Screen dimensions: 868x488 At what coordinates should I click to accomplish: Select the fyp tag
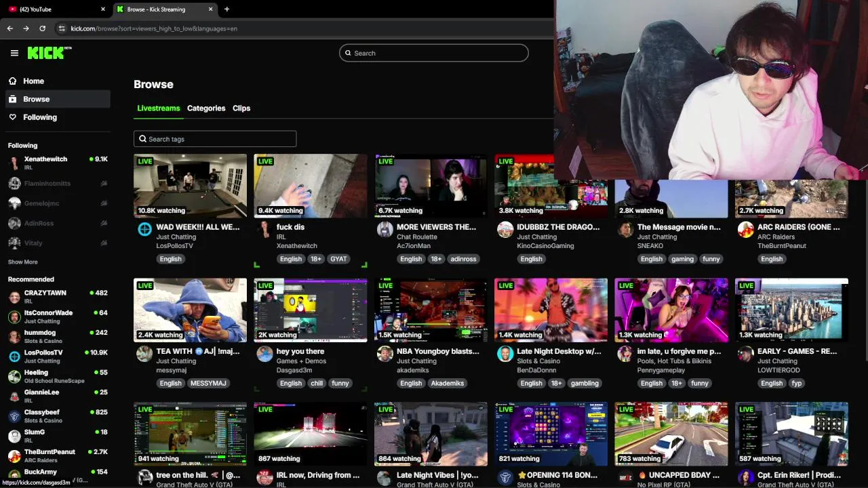pyautogui.click(x=796, y=383)
